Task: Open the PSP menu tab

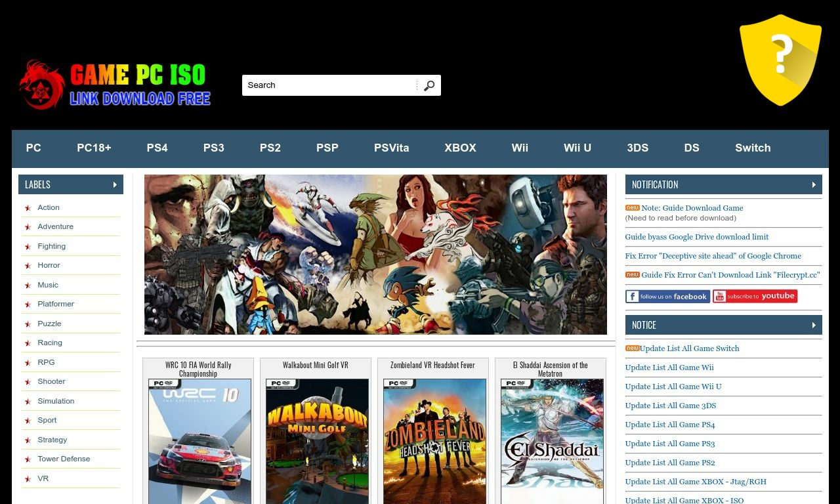Action: [327, 148]
